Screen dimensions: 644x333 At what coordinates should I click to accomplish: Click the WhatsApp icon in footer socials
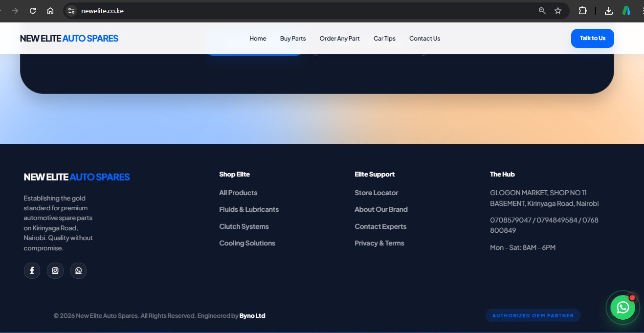[78, 270]
